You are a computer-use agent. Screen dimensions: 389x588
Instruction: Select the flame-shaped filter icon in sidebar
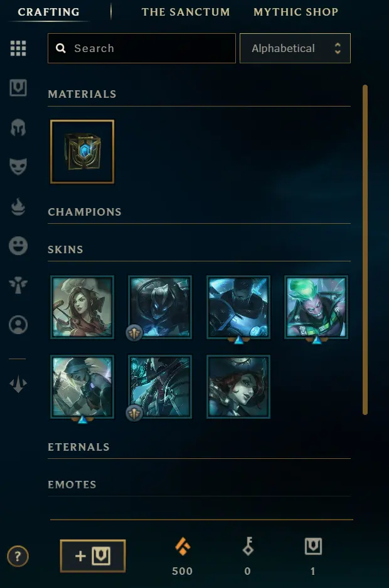coord(18,207)
